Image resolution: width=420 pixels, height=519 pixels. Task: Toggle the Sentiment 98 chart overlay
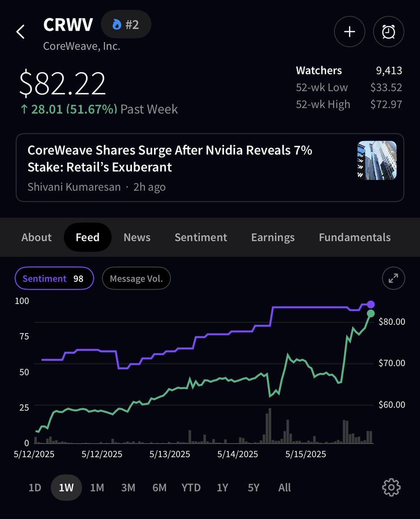(x=55, y=279)
